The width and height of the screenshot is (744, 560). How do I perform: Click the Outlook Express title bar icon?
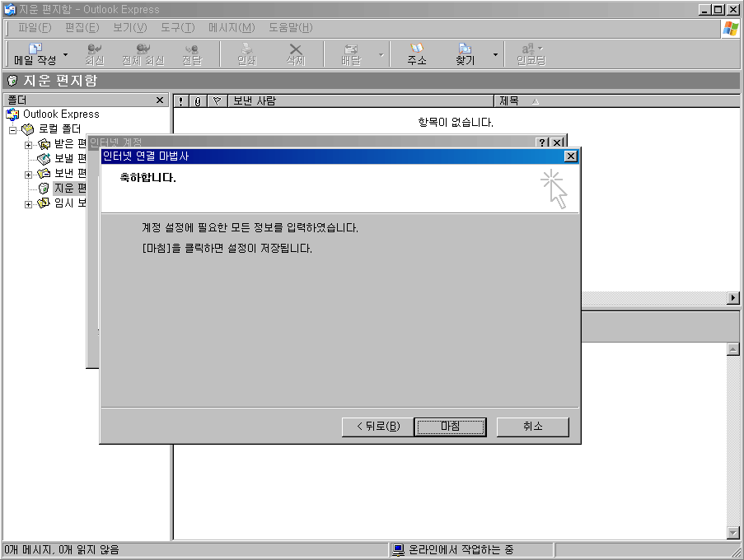[10, 10]
